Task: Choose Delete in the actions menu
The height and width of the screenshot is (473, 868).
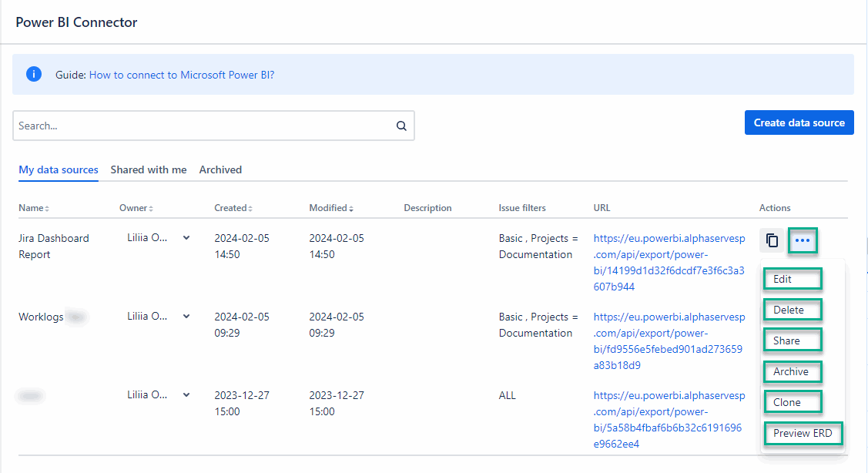Action: 793,310
